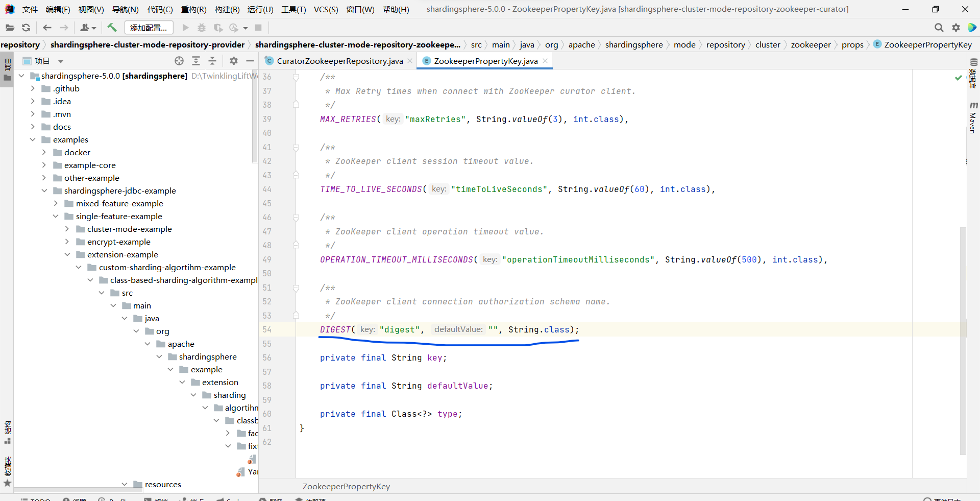Switch to CuratorZookeeperRepository.java tab
This screenshot has height=501, width=980.
pyautogui.click(x=340, y=61)
